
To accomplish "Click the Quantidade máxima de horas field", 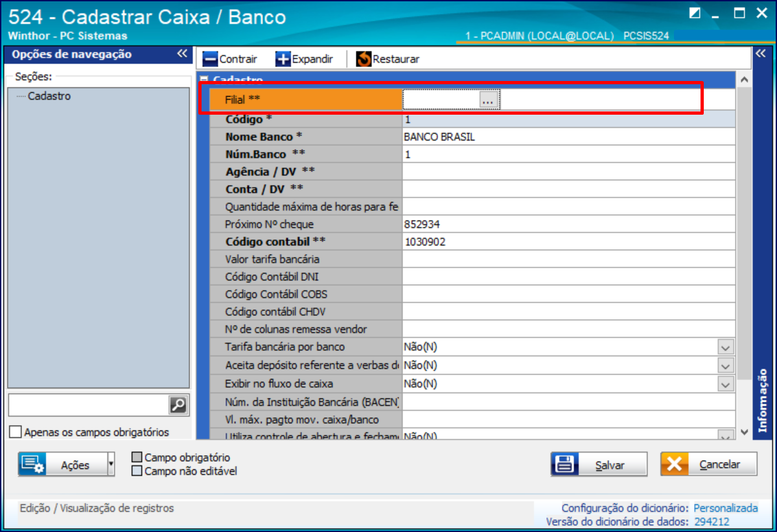I will click(569, 207).
